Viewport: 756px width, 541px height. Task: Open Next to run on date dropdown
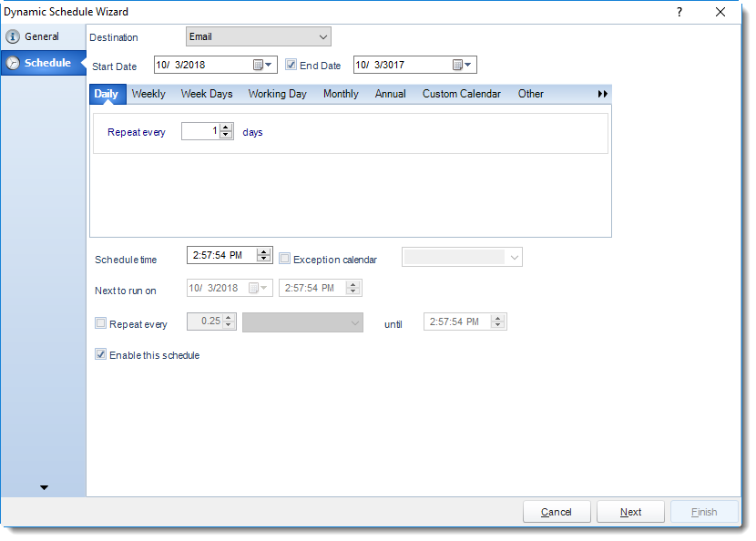coord(258,289)
